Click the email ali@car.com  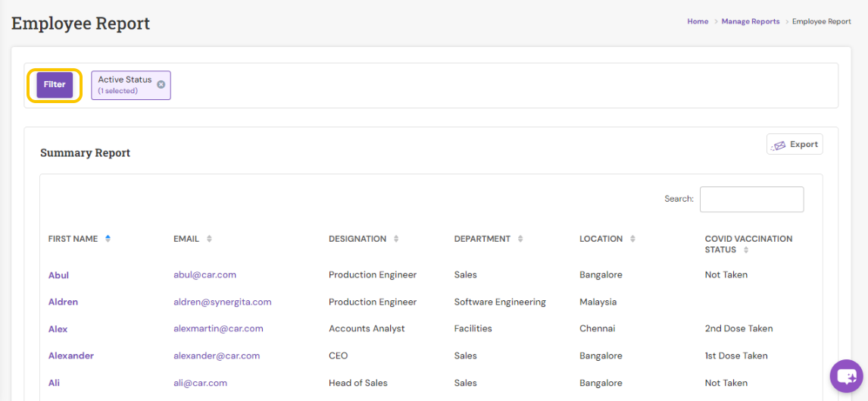point(201,383)
